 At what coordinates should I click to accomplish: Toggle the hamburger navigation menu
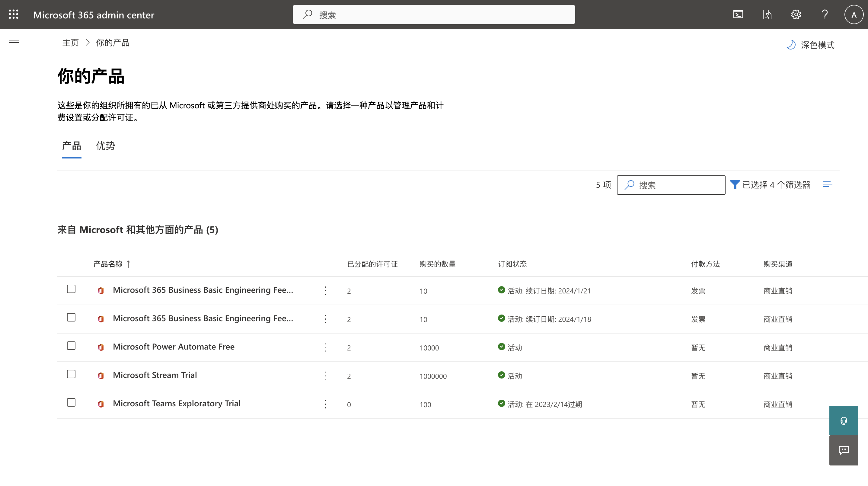pos(14,43)
